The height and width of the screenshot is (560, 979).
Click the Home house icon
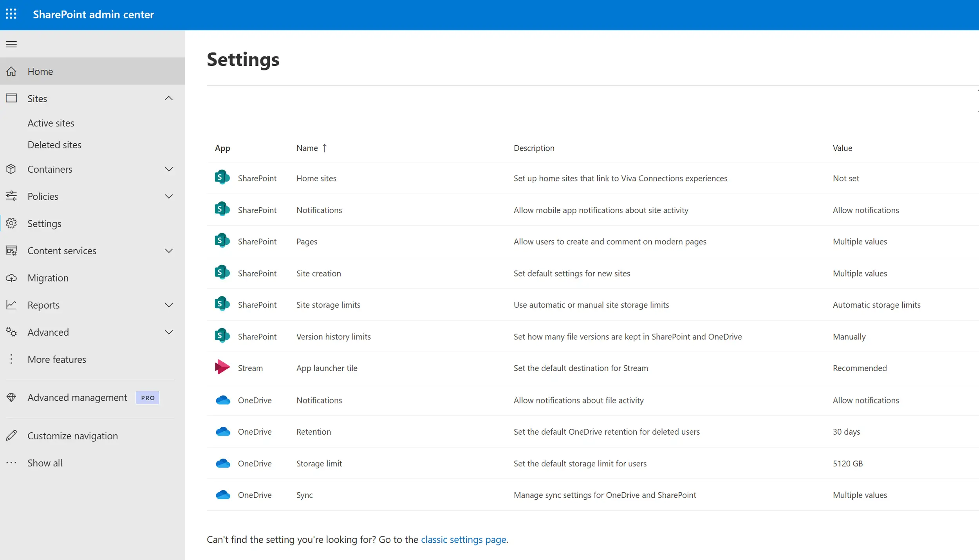coord(11,71)
